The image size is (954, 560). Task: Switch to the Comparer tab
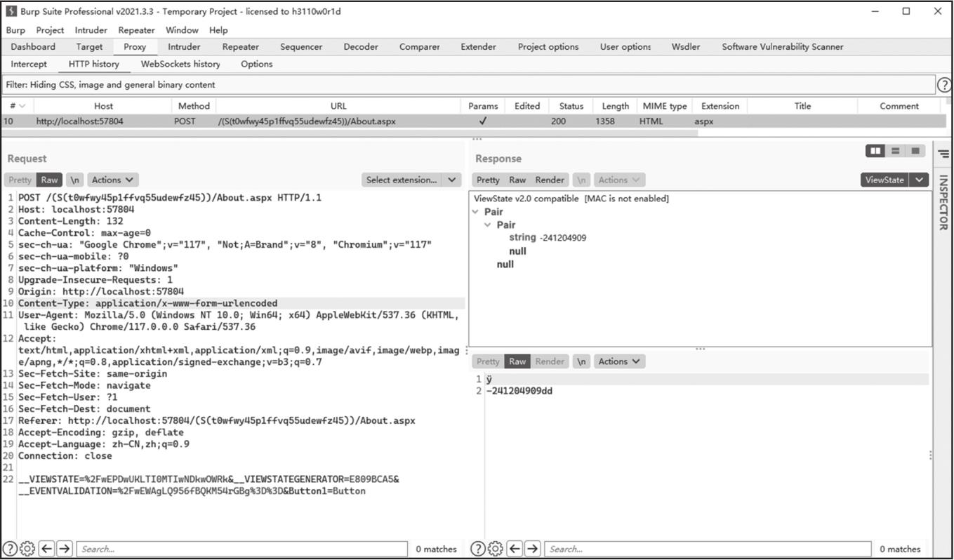tap(420, 47)
